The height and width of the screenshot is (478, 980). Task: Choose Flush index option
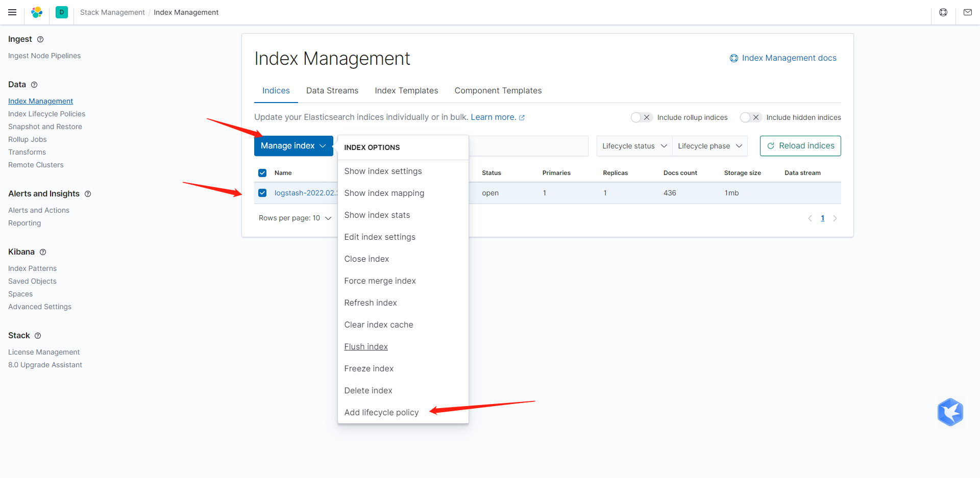pyautogui.click(x=403, y=347)
